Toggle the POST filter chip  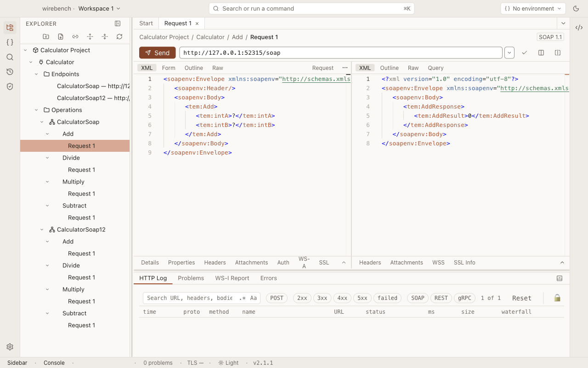tap(277, 298)
